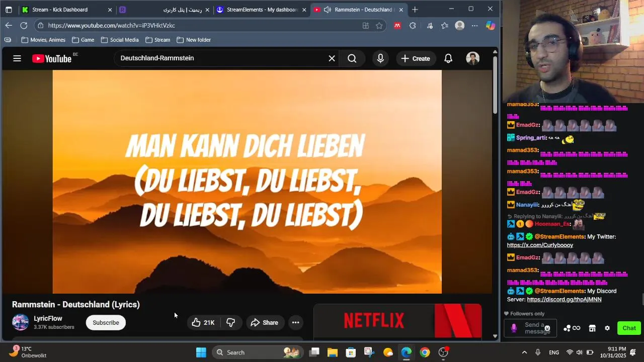Open the YouTube Create menu
Screen dimensions: 644x362
(x=416, y=58)
